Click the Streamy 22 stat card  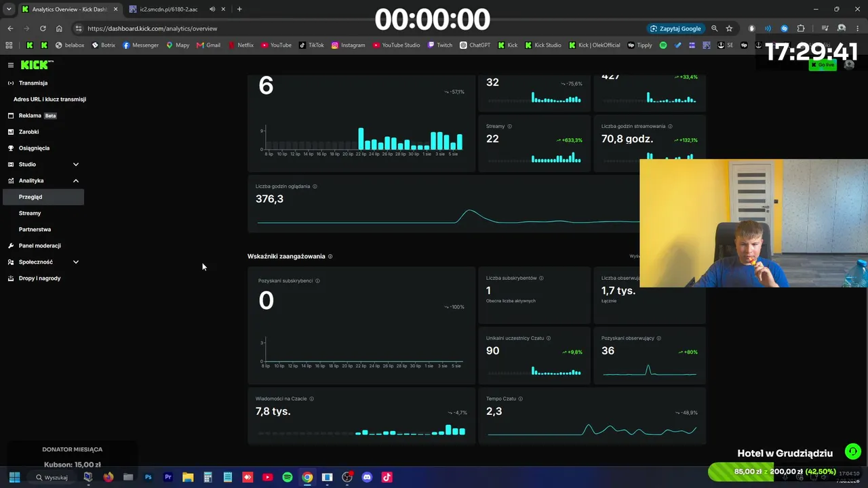[534, 143]
